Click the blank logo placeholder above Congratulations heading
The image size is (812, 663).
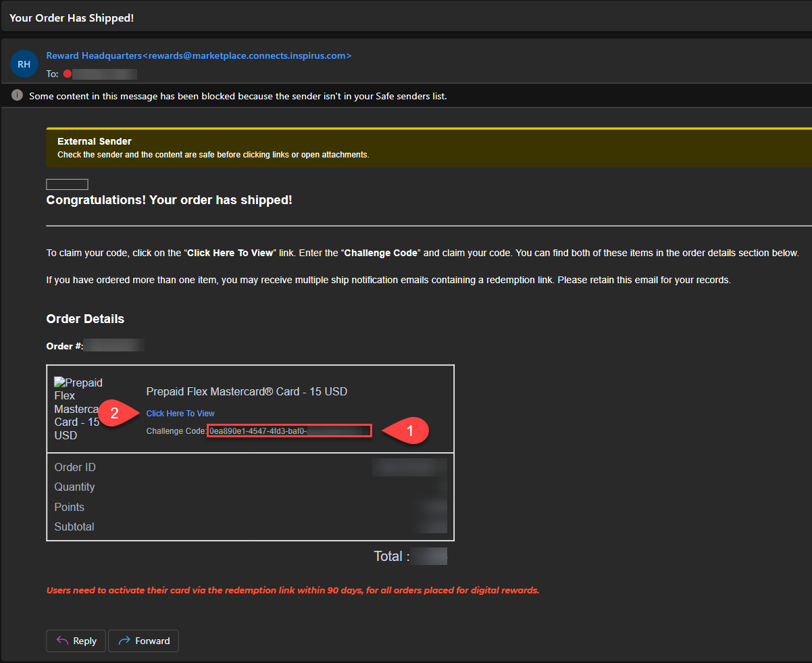click(67, 185)
